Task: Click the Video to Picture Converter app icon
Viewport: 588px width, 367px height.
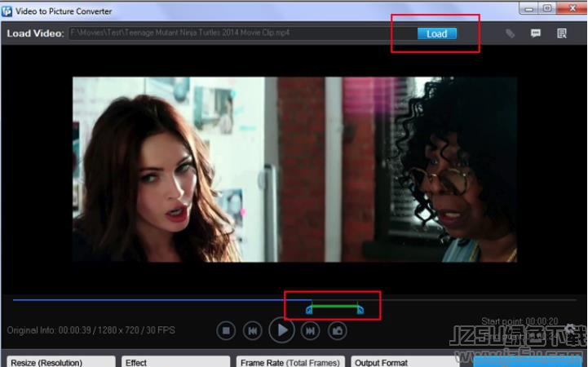Action: (x=7, y=11)
